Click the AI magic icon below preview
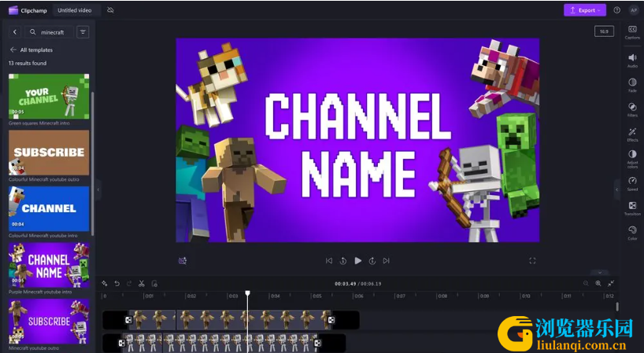 pos(183,261)
